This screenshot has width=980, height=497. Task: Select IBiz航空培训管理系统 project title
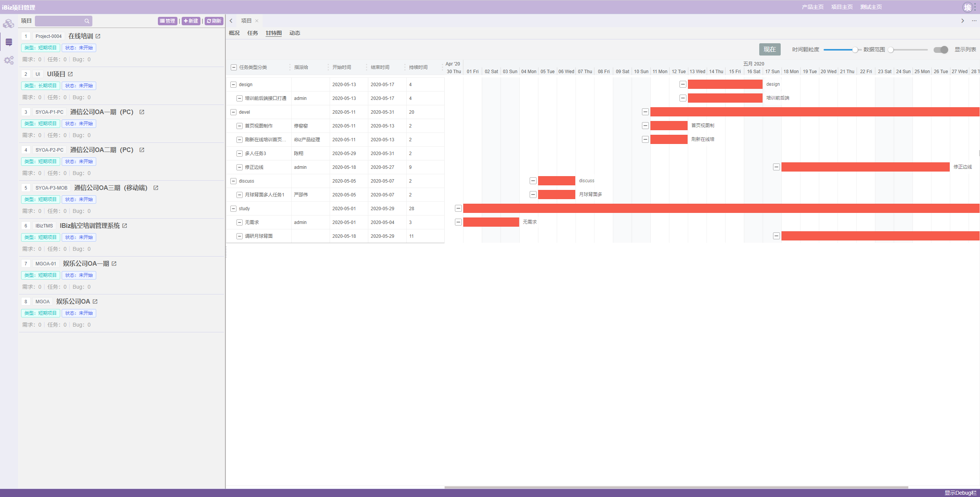click(90, 226)
